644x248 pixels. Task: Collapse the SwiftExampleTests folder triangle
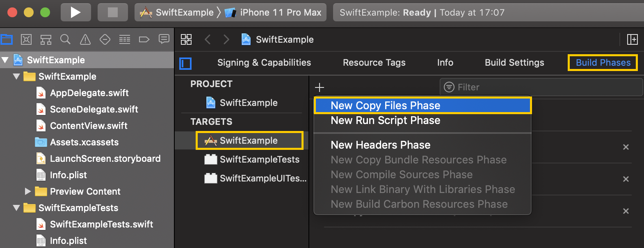point(16,208)
